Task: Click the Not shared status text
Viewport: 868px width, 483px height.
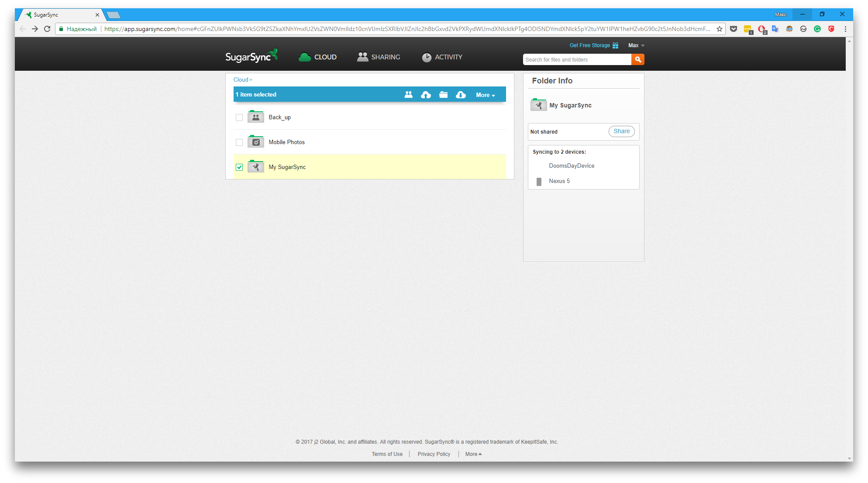Action: point(544,132)
